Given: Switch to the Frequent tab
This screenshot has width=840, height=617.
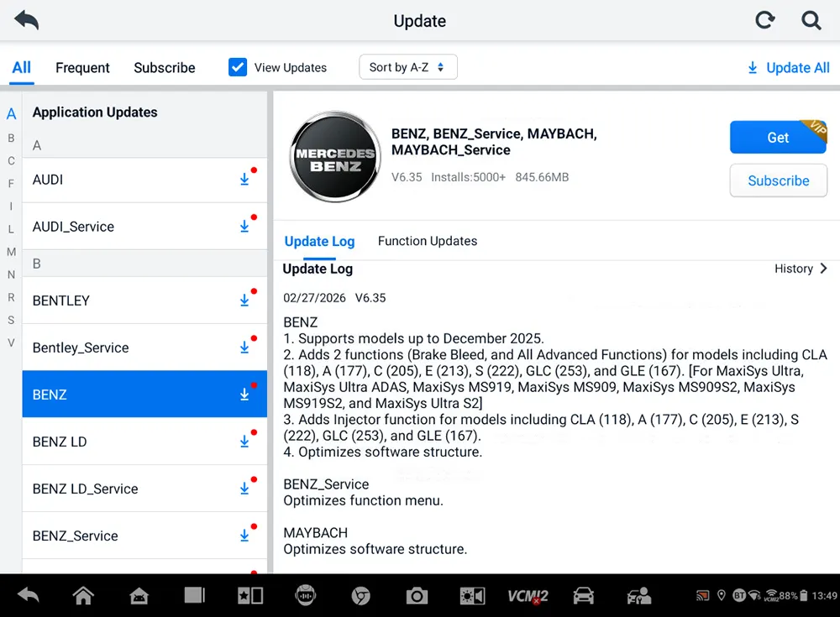Looking at the screenshot, I should point(82,67).
